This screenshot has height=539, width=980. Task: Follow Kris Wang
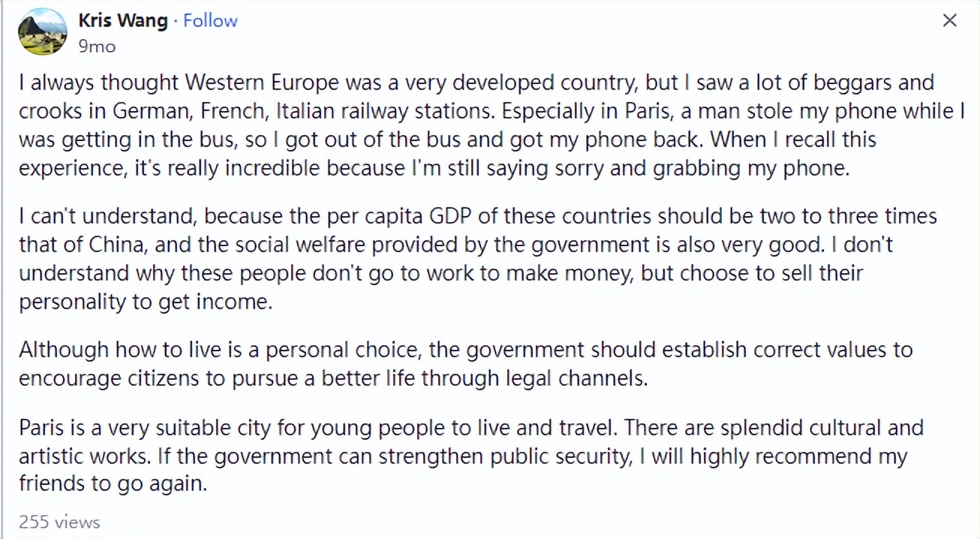coord(210,20)
